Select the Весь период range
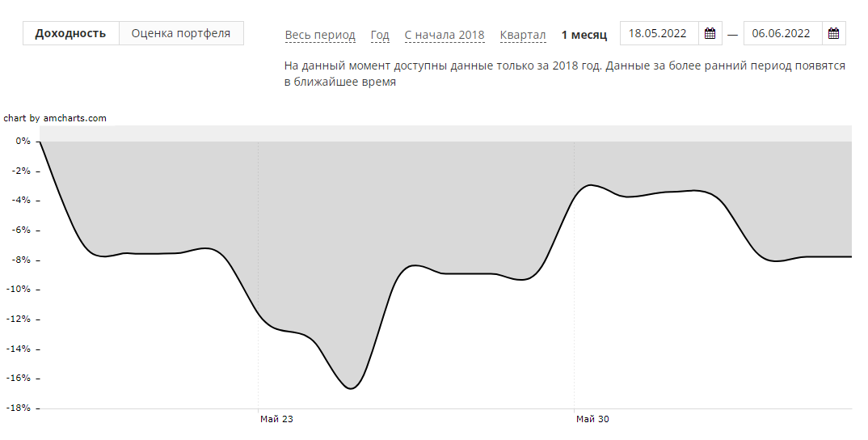This screenshot has width=868, height=440. click(x=320, y=35)
